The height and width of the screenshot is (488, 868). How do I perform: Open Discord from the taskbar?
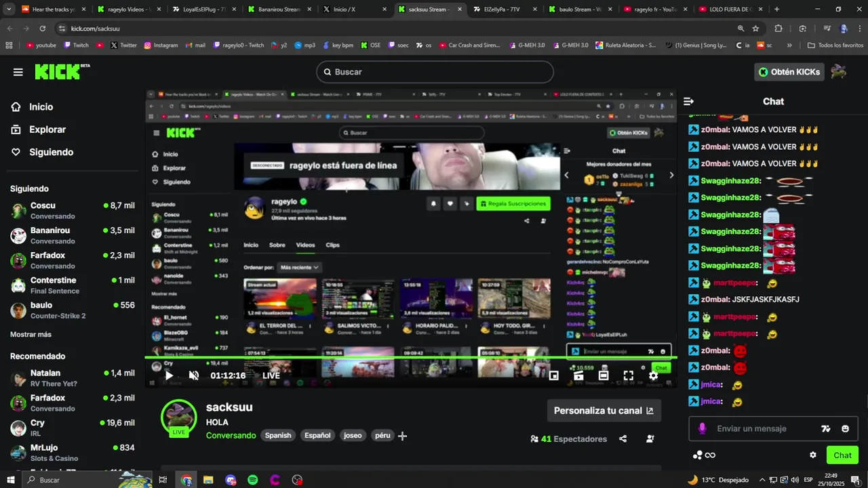coord(231,480)
